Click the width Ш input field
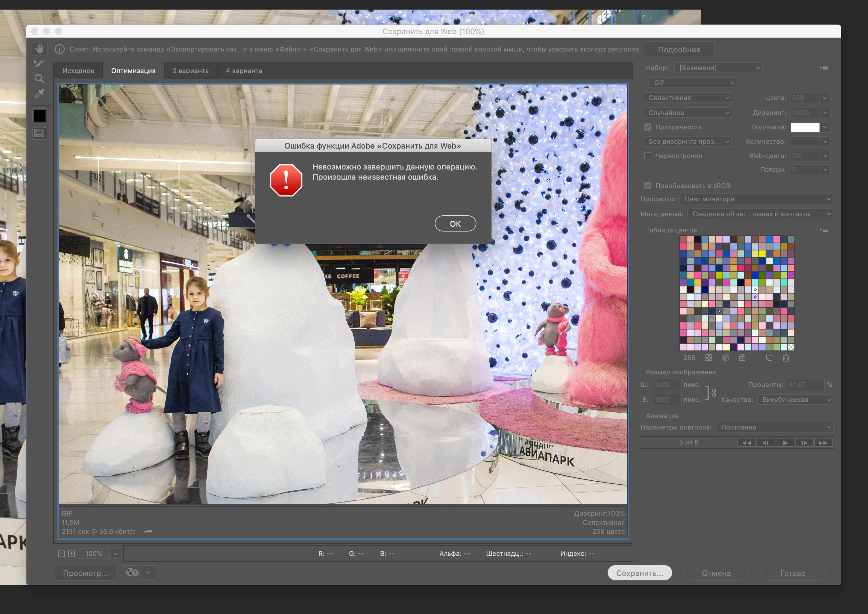This screenshot has height=614, width=868. 667,385
